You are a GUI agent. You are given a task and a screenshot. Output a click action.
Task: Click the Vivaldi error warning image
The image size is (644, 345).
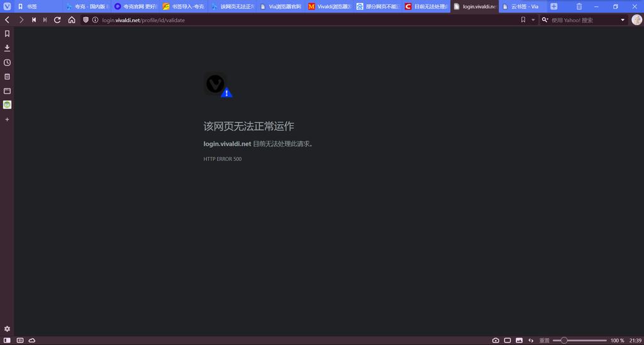(x=218, y=85)
